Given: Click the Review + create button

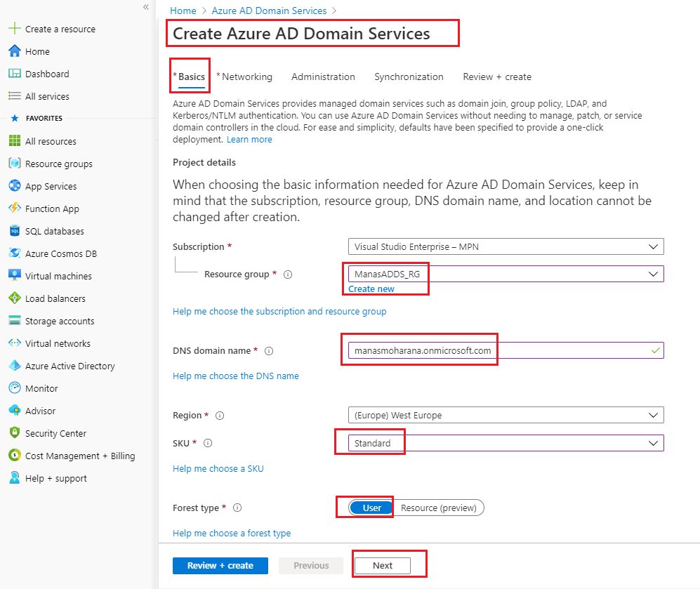Looking at the screenshot, I should coord(220,565).
